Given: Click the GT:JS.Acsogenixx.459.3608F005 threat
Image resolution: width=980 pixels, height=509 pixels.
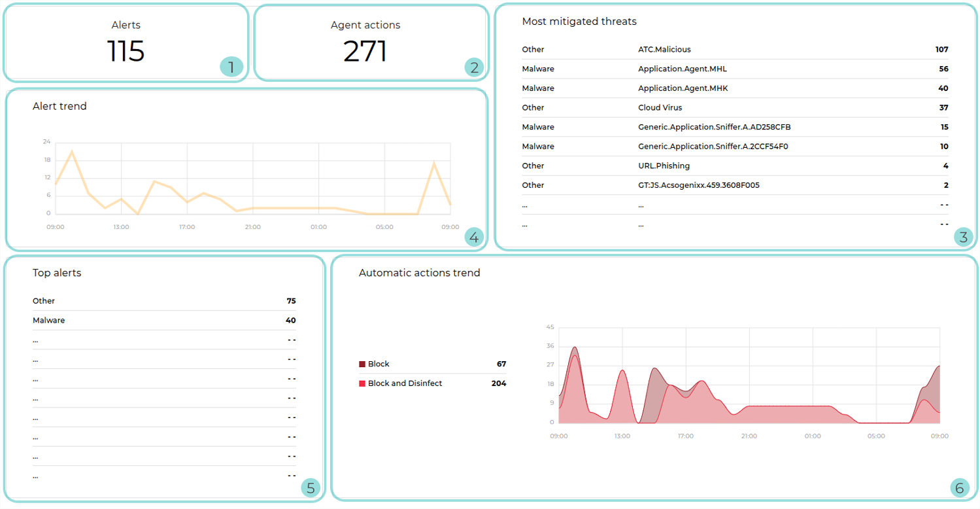Looking at the screenshot, I should [698, 185].
